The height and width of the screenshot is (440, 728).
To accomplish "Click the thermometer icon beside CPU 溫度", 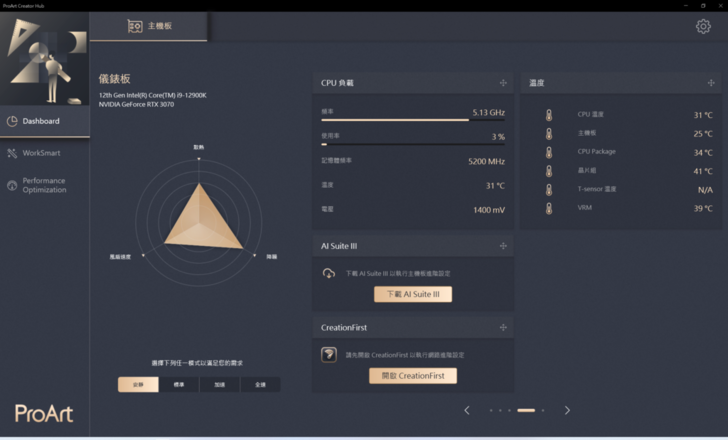I will click(x=549, y=115).
